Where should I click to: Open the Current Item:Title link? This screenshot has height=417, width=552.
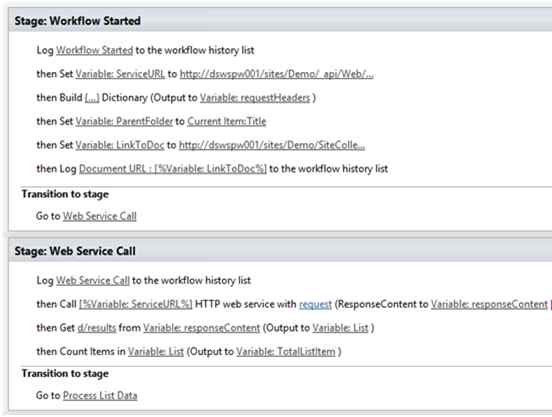tap(227, 121)
